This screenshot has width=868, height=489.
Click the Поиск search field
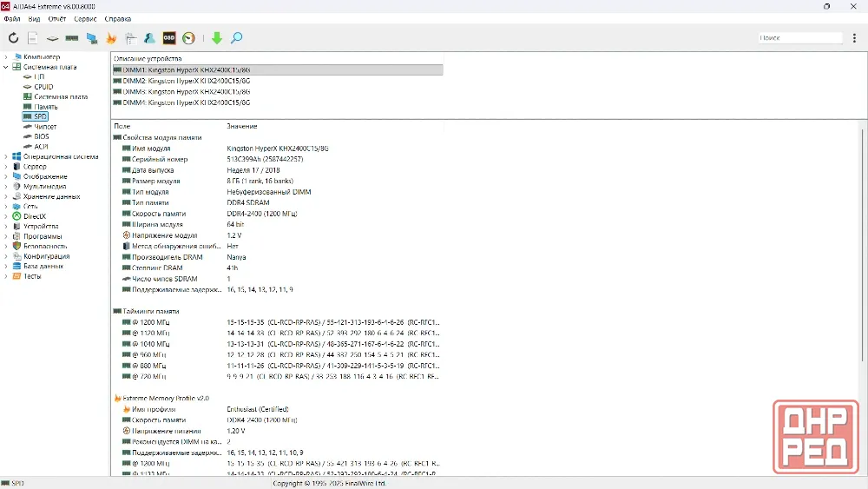click(800, 37)
